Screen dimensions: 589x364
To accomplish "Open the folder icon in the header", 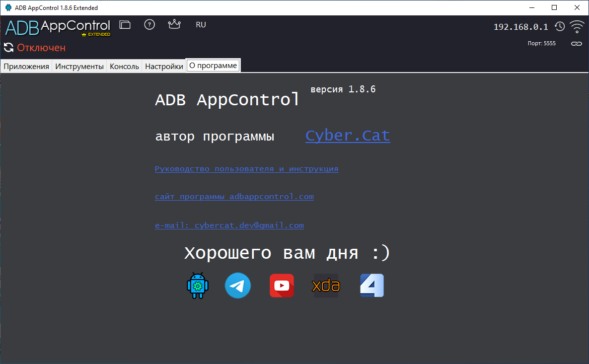I will tap(125, 25).
